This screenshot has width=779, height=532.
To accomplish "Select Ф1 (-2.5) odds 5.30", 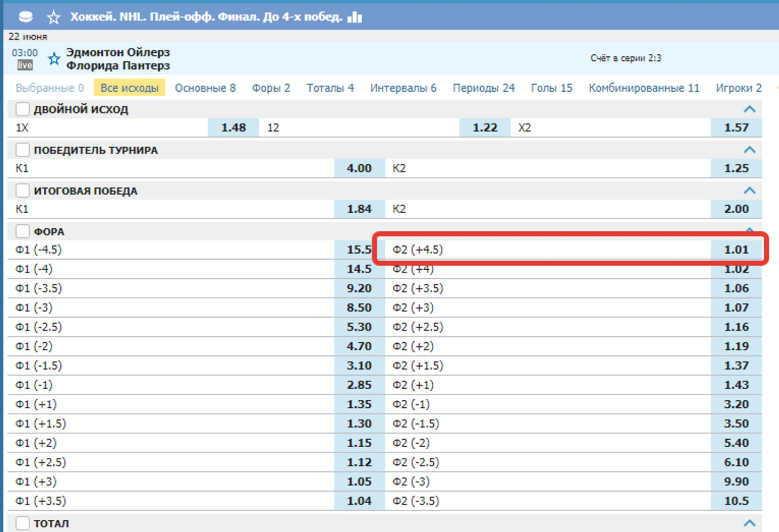I will coord(359,327).
